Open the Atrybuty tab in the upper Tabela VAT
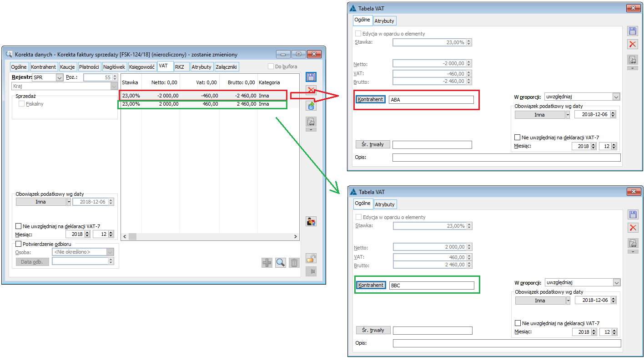 (x=385, y=21)
